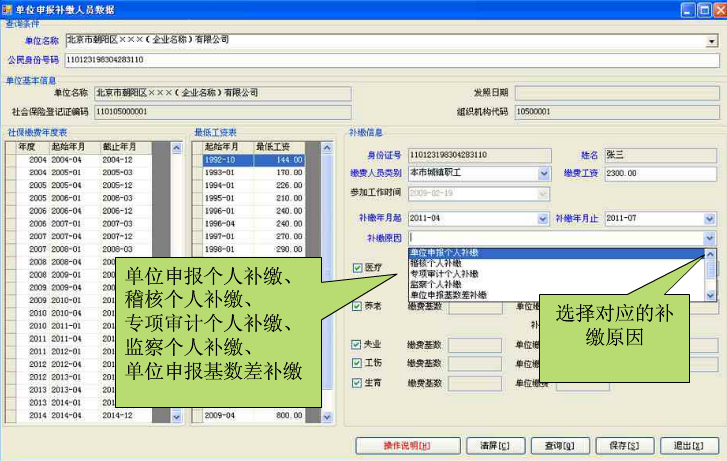Click the 养老 缴费基数 field
The image size is (727, 461).
pos(476,307)
